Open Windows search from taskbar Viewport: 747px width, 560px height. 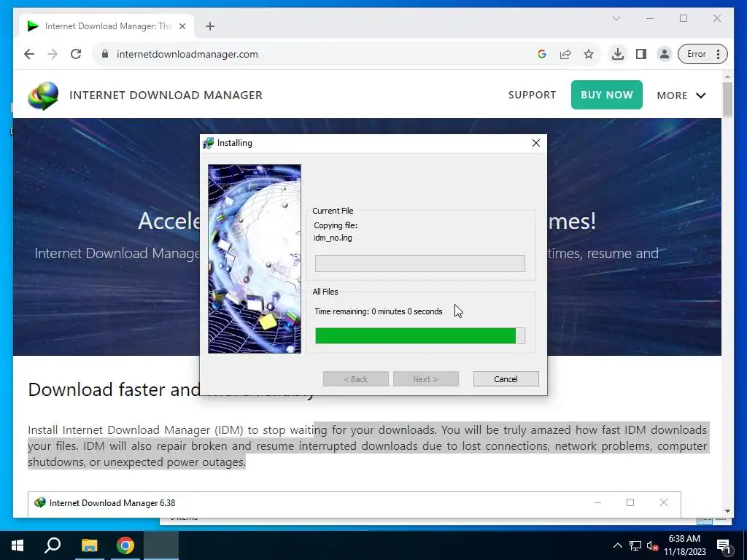click(53, 545)
